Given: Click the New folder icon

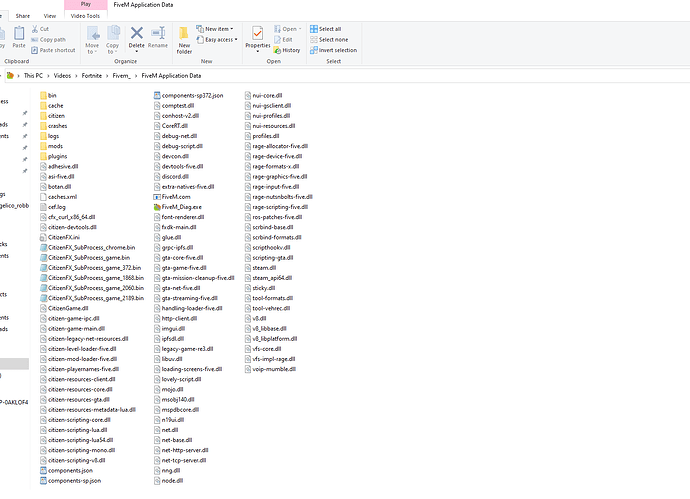Looking at the screenshot, I should pos(184,33).
